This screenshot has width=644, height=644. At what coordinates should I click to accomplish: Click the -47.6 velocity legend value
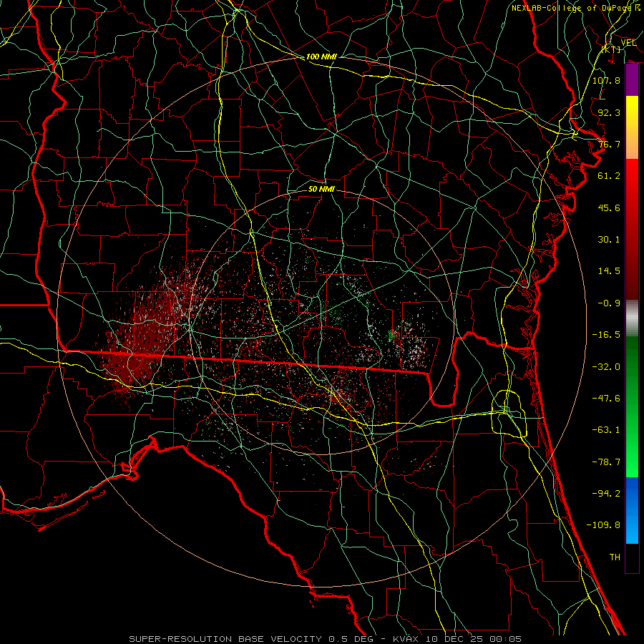click(606, 399)
